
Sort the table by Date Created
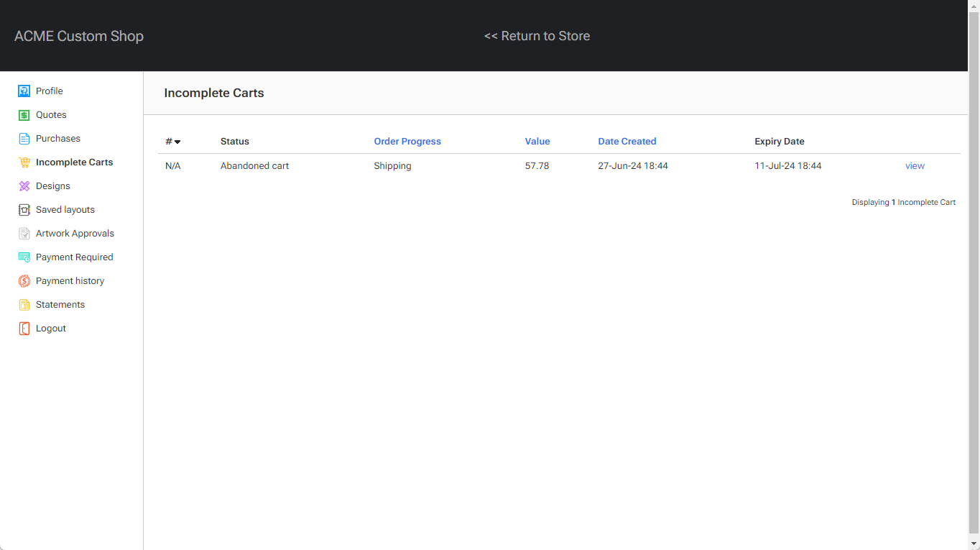pyautogui.click(x=627, y=141)
